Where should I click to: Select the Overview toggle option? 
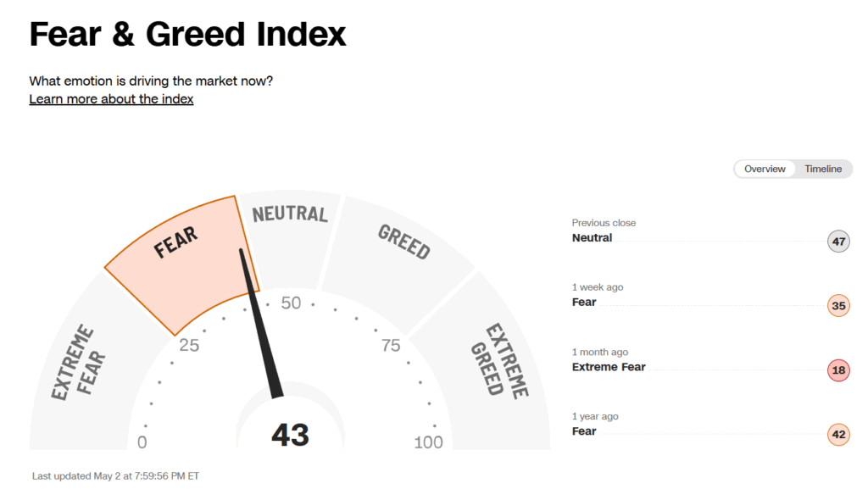tap(765, 169)
